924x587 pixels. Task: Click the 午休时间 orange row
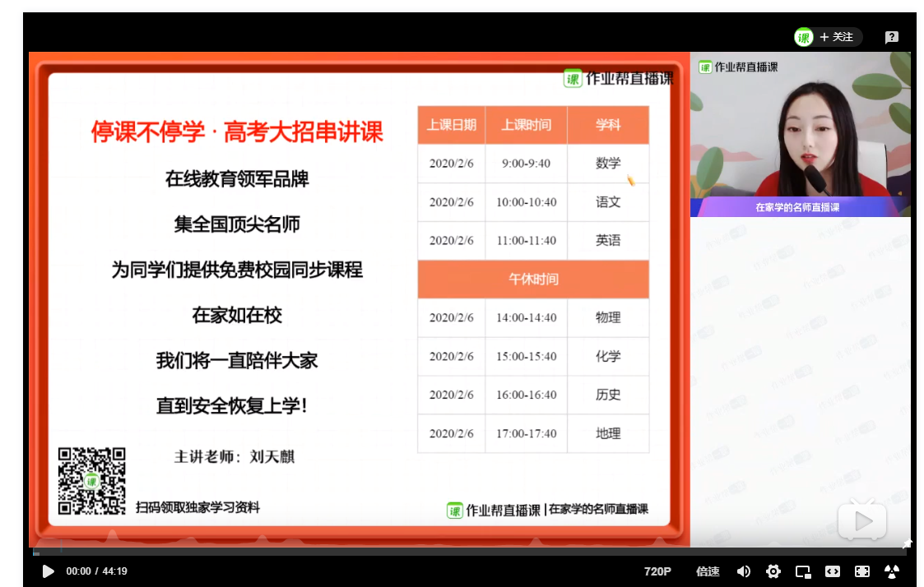(x=533, y=279)
